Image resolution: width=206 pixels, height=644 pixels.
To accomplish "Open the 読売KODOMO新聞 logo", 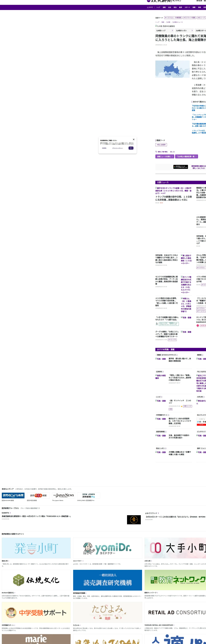I will point(13,495).
